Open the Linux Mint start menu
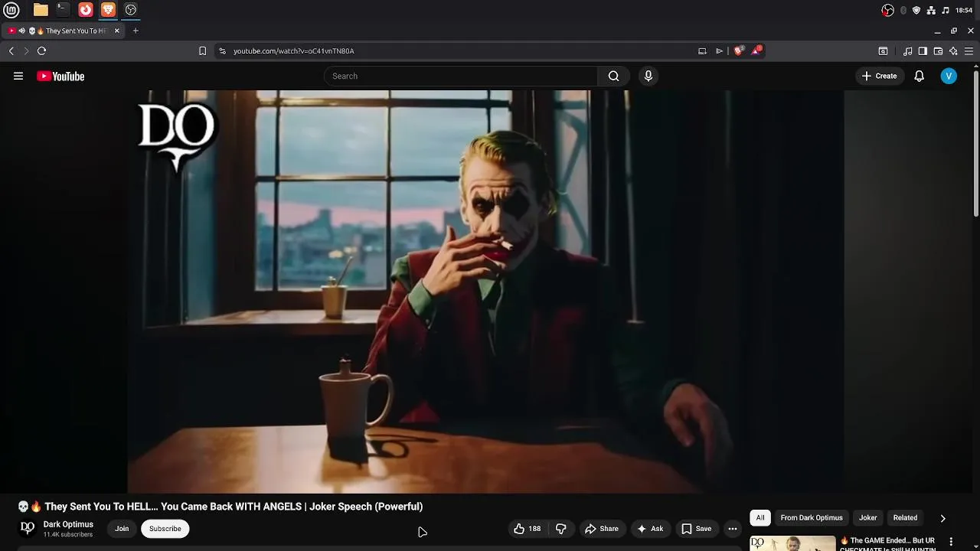 [11, 10]
